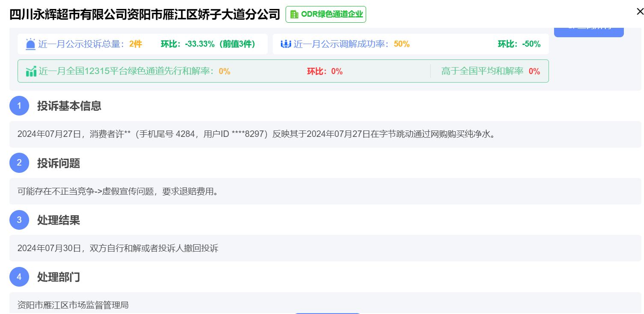The height and width of the screenshot is (314, 644).
Task: Click step circle 4 beside 处理部门
Action: pos(19,277)
